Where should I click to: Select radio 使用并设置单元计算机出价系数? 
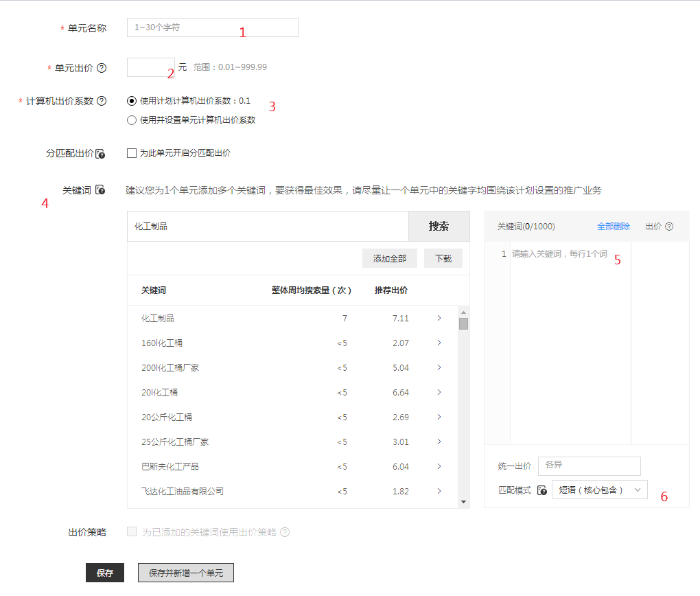coord(131,120)
